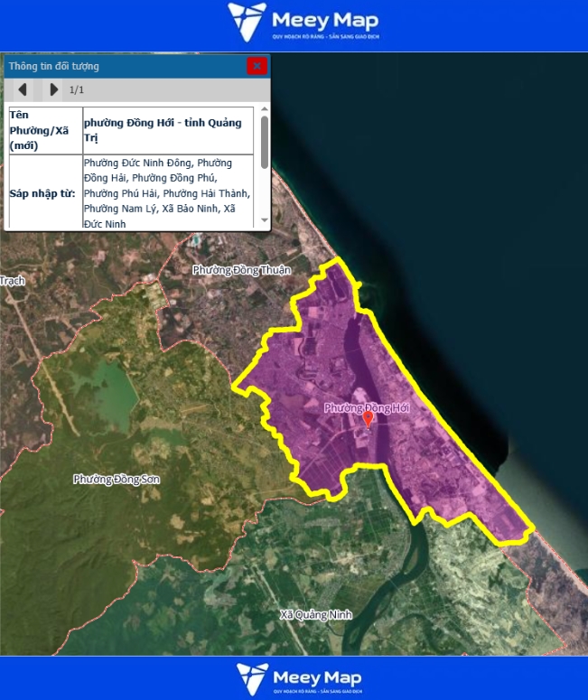
Task: Click the Meey Map logo in header
Action: click(303, 20)
